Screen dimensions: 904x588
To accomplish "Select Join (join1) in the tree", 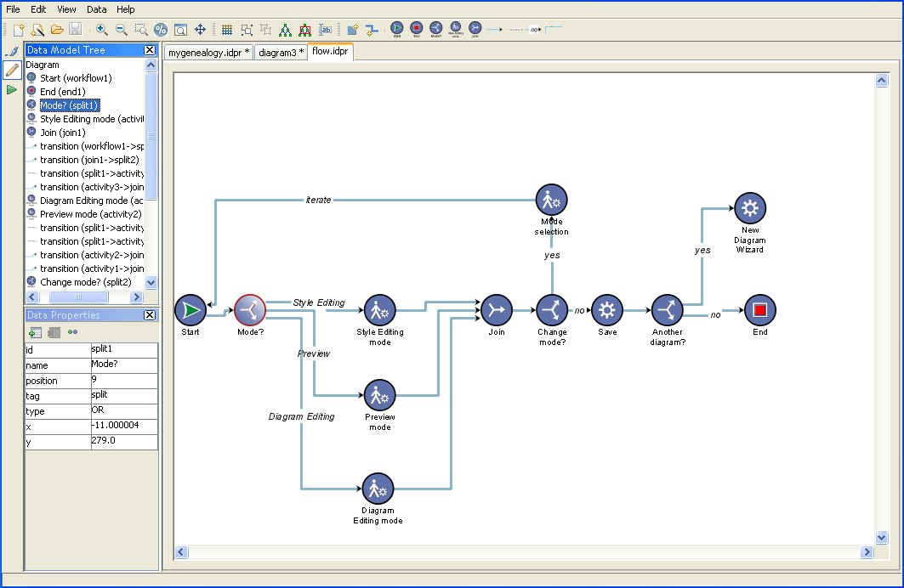I will tap(62, 133).
